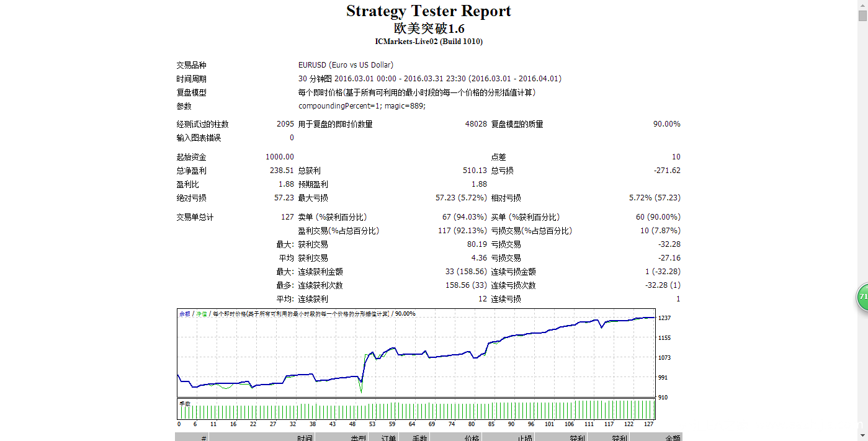Image resolution: width=868 pixels, height=441 pixels.
Task: Click the 交易单总计 value 127
Action: click(x=287, y=217)
